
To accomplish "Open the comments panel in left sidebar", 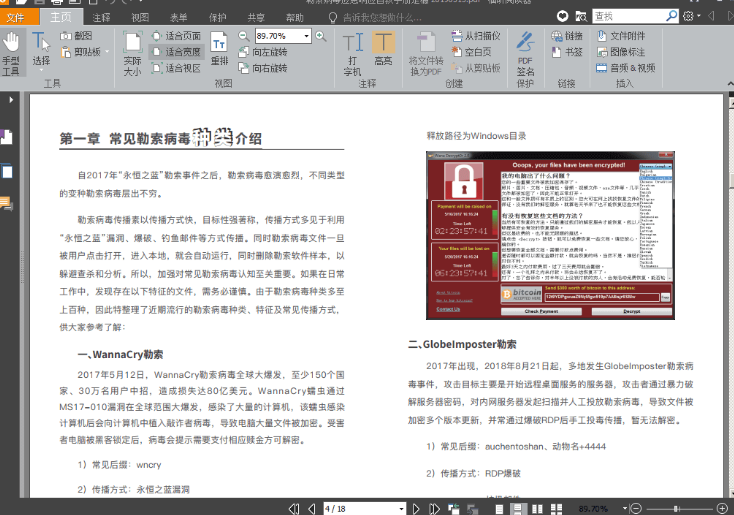I will point(7,203).
